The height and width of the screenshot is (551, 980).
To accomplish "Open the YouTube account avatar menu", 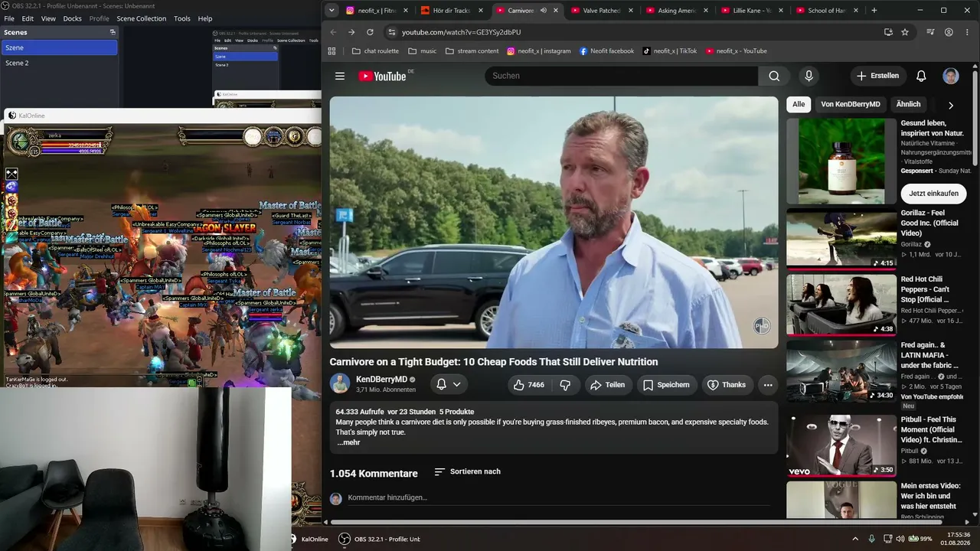I will click(x=951, y=76).
